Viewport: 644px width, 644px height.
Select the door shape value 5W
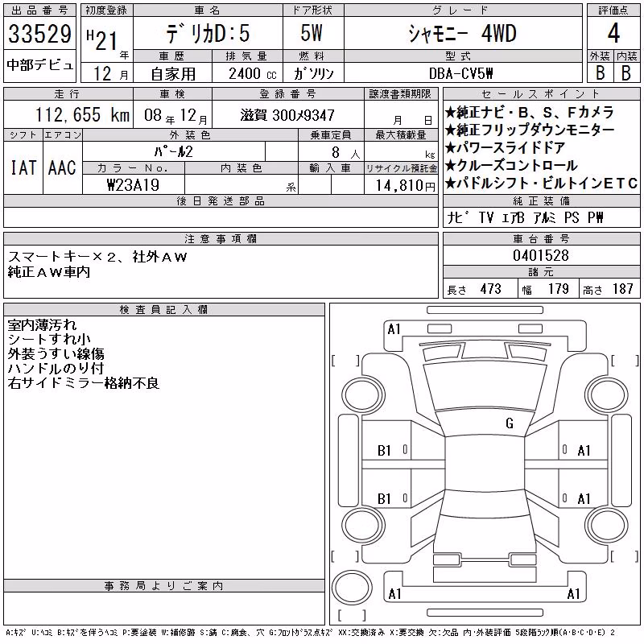click(312, 33)
